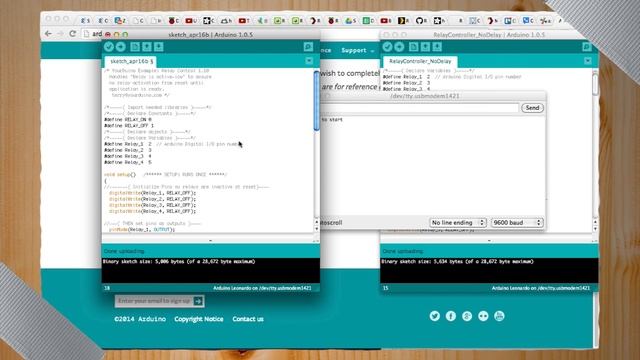Click the scroll-down arrow in the sketch_apr16b editor
Screen dimensions: 640x360
[316, 229]
